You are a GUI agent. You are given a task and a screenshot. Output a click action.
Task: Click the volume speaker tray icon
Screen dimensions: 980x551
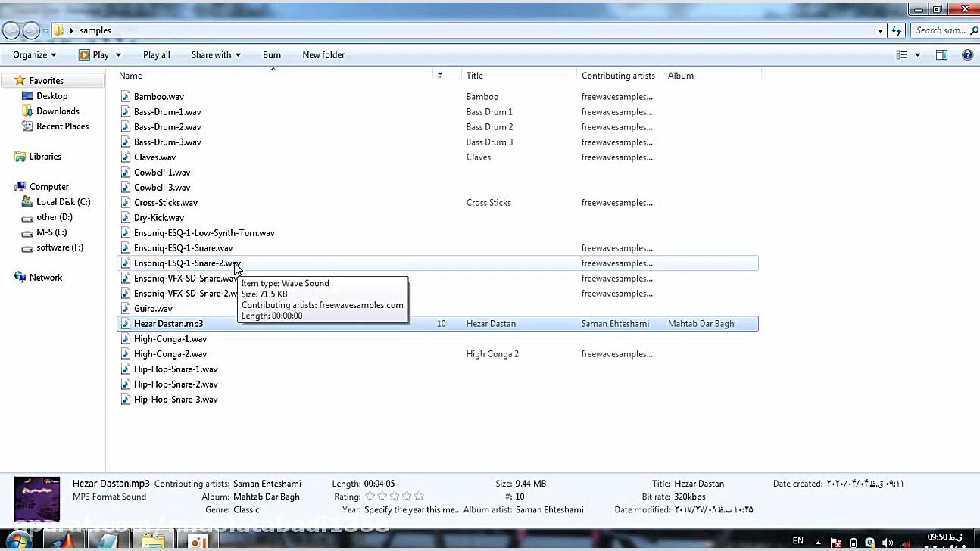886,542
